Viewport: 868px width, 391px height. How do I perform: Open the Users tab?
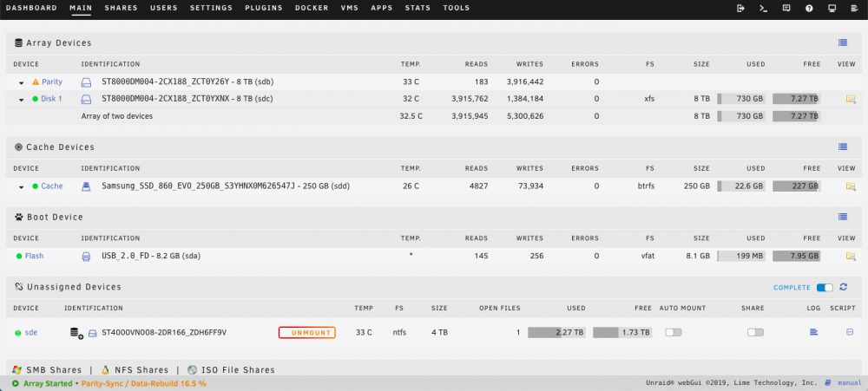coord(164,9)
